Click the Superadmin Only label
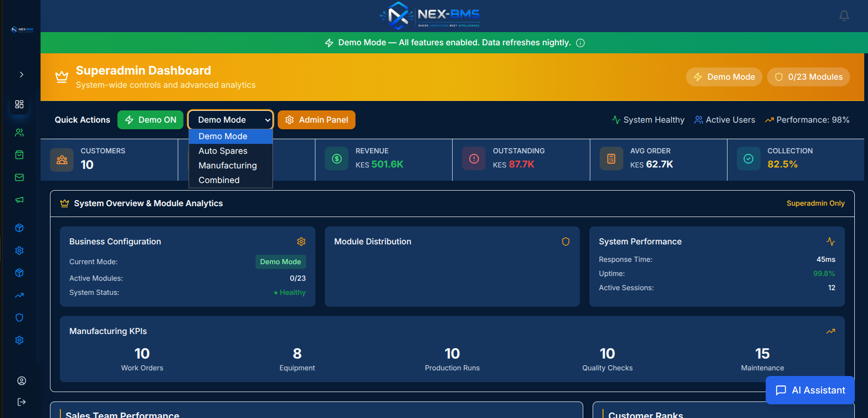868x418 pixels. tap(816, 203)
